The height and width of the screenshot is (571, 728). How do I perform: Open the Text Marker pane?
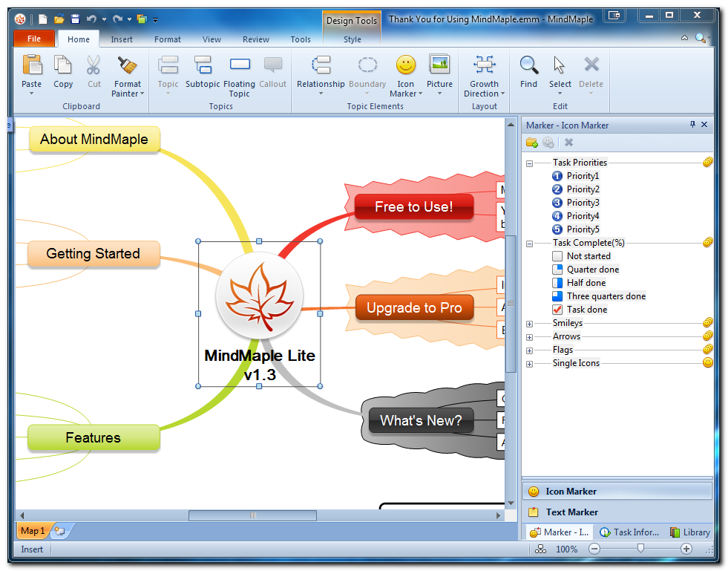617,512
